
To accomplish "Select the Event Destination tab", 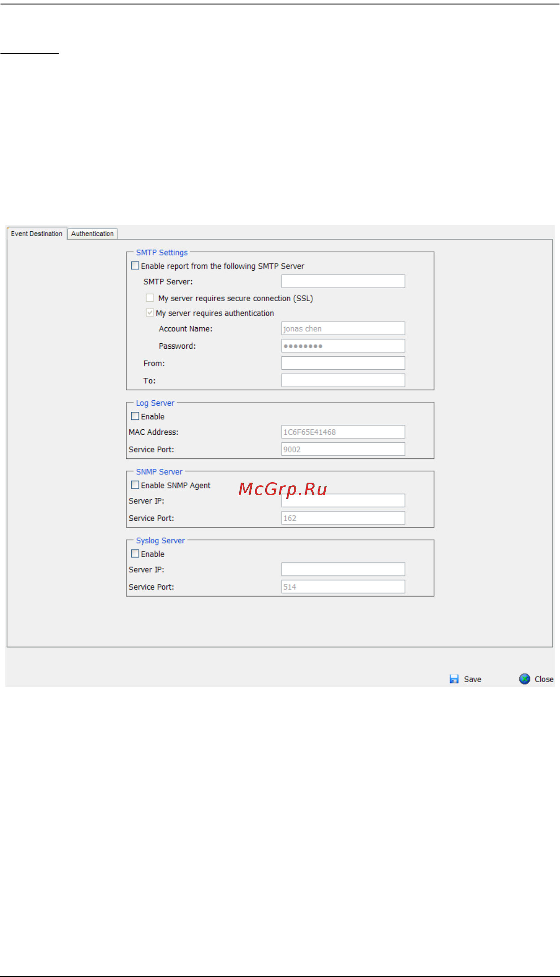I will pos(37,233).
